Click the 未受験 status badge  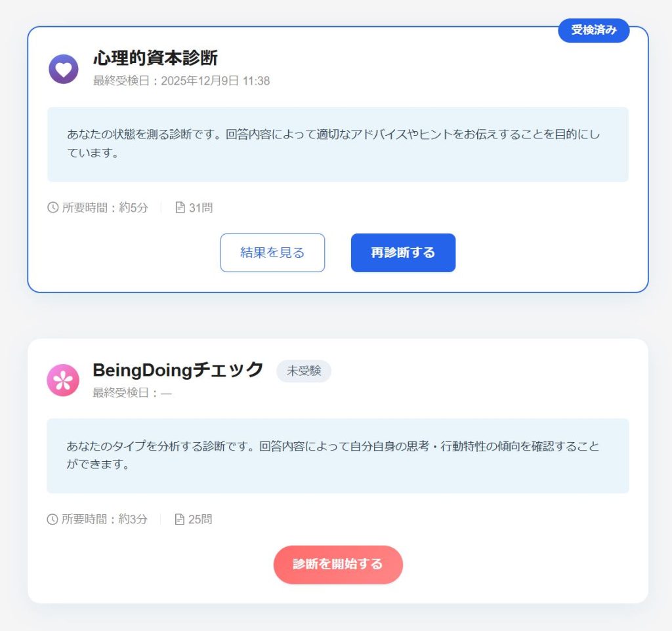(304, 371)
